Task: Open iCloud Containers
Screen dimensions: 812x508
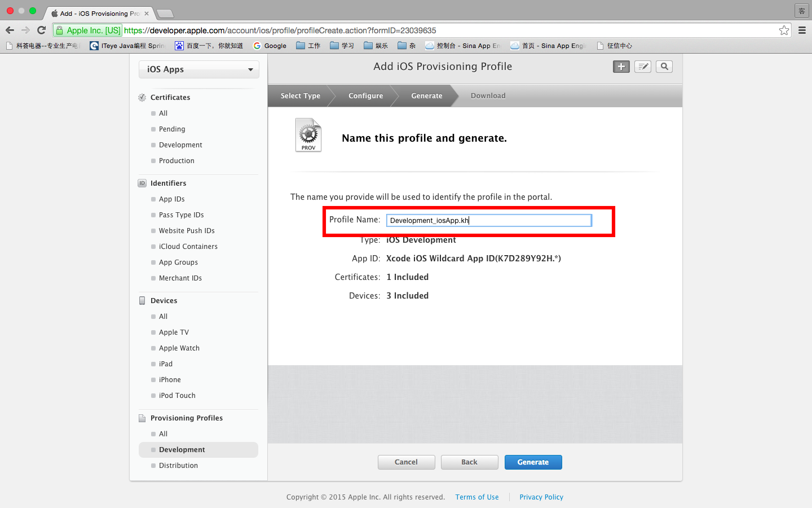Action: [x=188, y=247]
